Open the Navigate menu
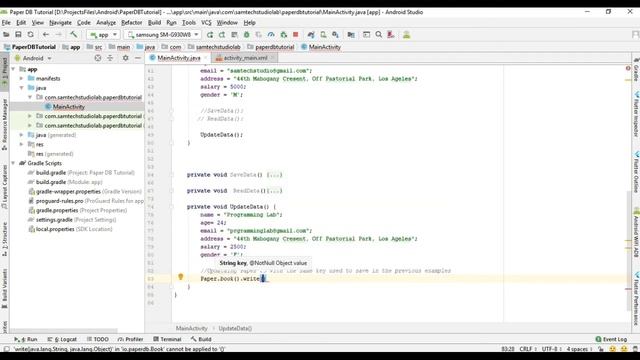Image resolution: width=640 pixels, height=360 pixels. 60,22
